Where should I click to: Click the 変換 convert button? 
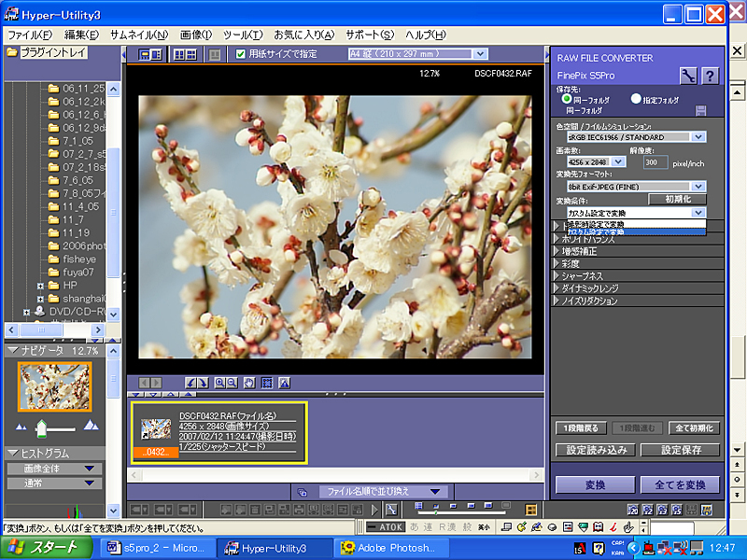pyautogui.click(x=595, y=484)
